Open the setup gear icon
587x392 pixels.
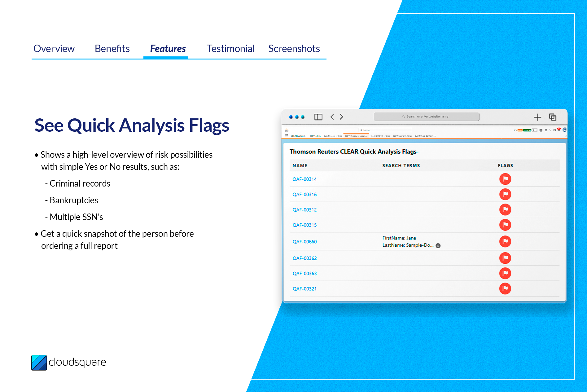554,130
